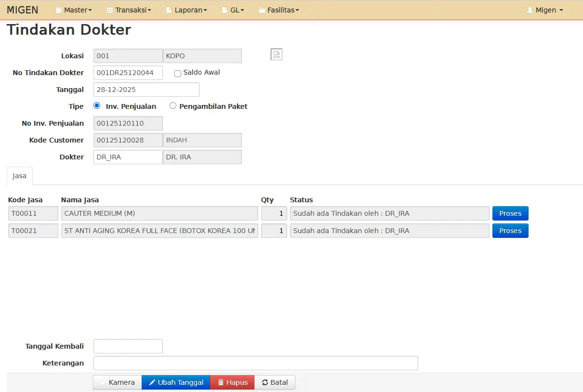Viewport: 583px width, 392px height.
Task: Click the refresh icon on Batal button
Action: pyautogui.click(x=265, y=382)
